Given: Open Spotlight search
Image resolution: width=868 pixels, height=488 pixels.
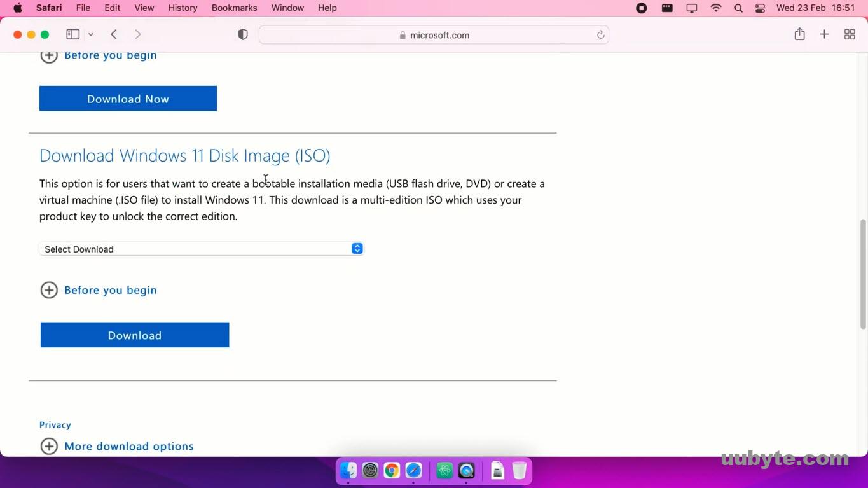Looking at the screenshot, I should click(x=738, y=8).
